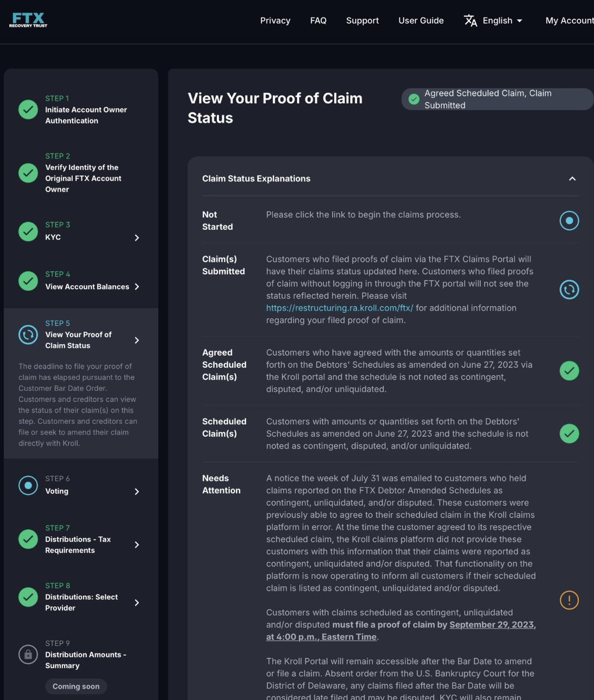The width and height of the screenshot is (594, 700).
Task: Click the Claim(s) Submitted label
Action: point(223,265)
